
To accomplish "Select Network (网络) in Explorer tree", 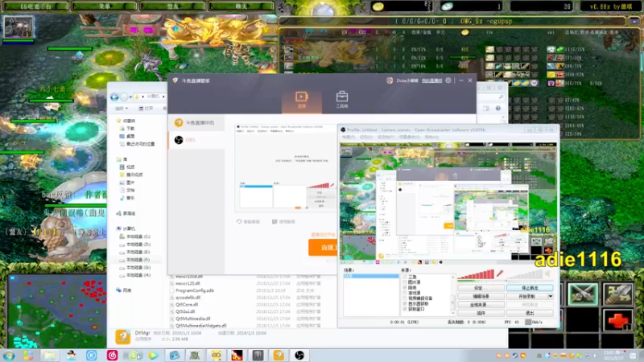I will (124, 290).
